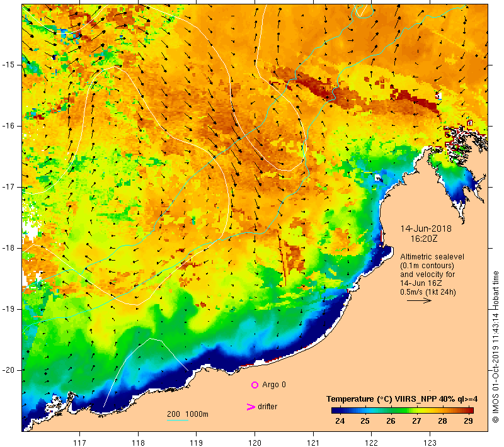Click the velocity scale arrow under 0.5m/s
This screenshot has height=447, width=504.
(x=419, y=300)
